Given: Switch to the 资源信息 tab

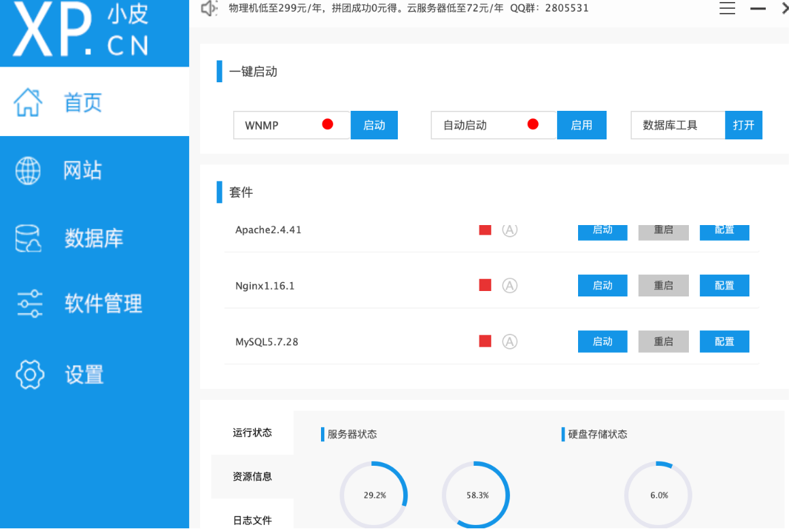Looking at the screenshot, I should [252, 477].
